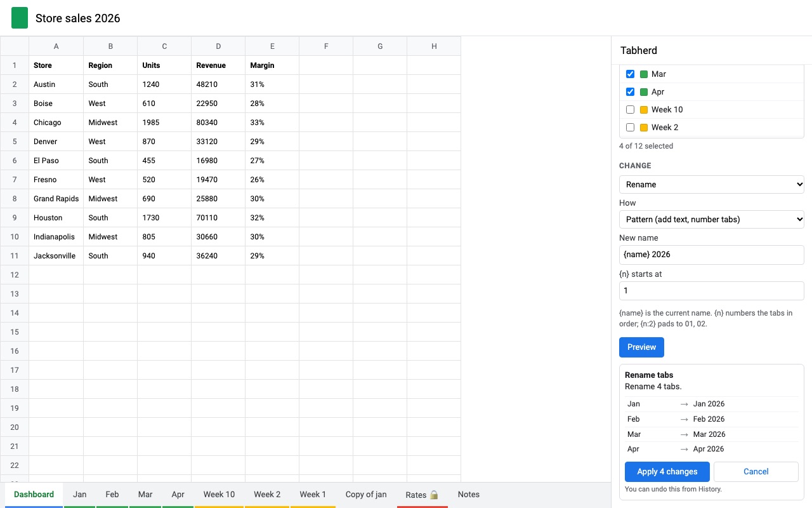Screen dimensions: 812x508
Task: Select the whole sheet via corner cell
Action: point(15,46)
